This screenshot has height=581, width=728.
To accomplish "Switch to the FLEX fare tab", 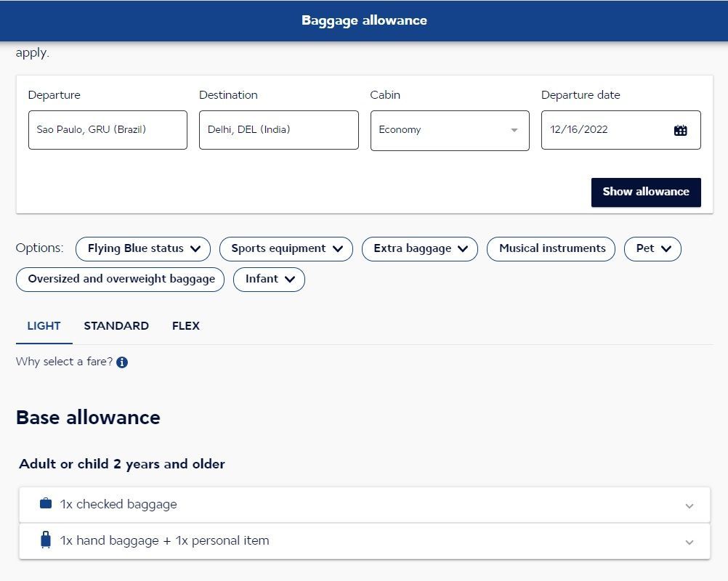I will point(186,326).
